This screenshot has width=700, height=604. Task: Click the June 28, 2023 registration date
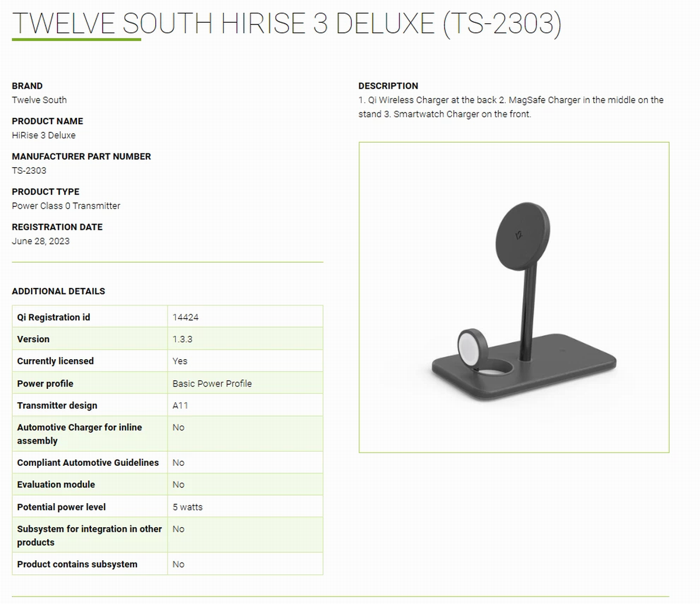pyautogui.click(x=41, y=241)
